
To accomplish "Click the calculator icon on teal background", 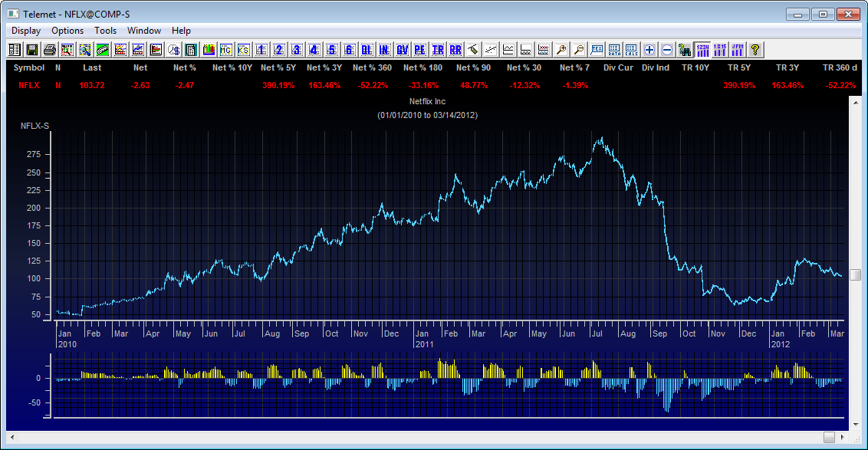I will 191,50.
